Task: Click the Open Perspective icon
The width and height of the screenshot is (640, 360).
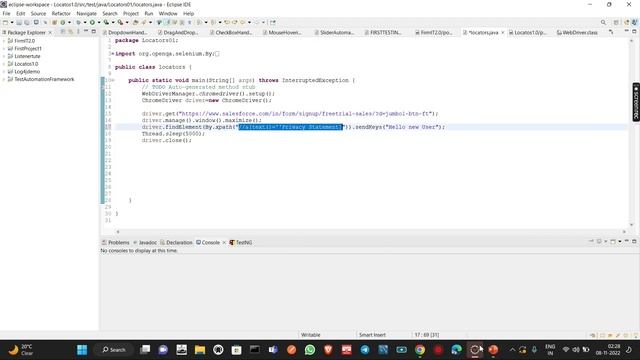Action: pos(616,22)
